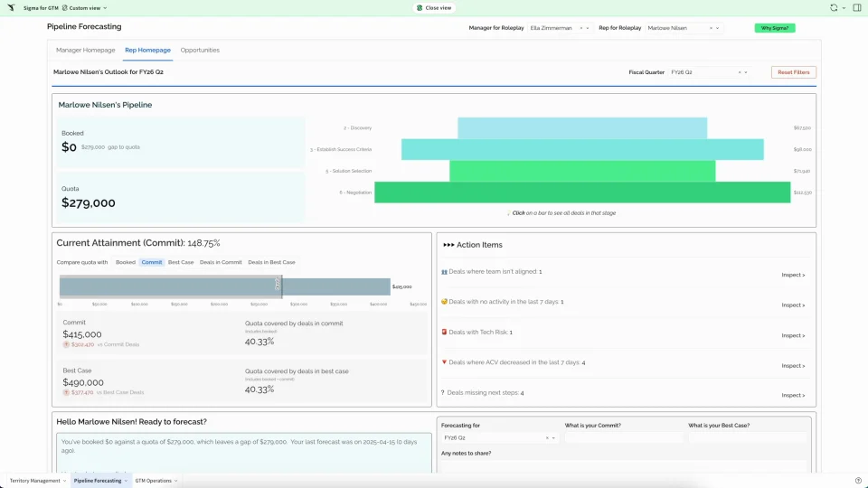Screen dimensions: 868x488
Task: Clear the Fiscal Quarter filter value (x)
Action: click(x=740, y=72)
